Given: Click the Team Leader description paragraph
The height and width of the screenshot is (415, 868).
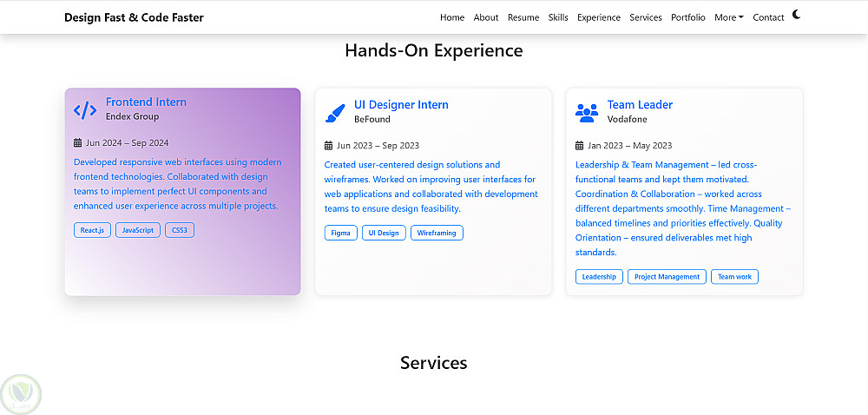Looking at the screenshot, I should [684, 208].
